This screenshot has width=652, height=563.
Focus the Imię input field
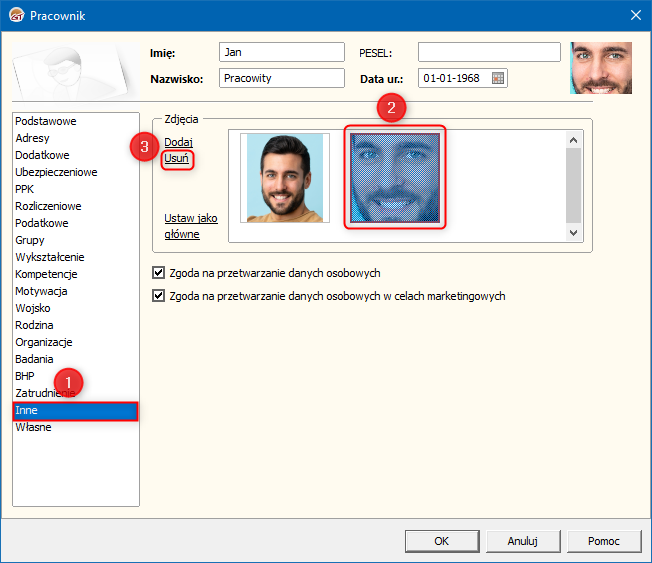tap(282, 52)
